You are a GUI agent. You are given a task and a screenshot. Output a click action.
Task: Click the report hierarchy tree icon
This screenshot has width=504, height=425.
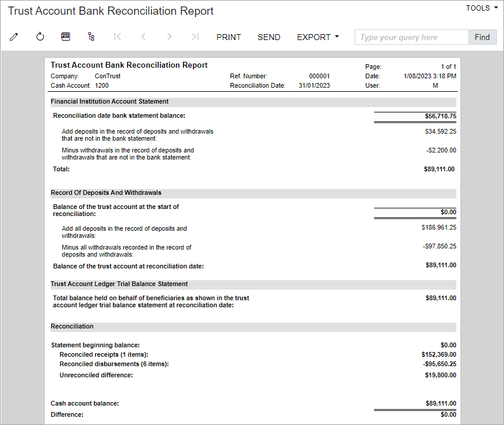click(x=91, y=36)
